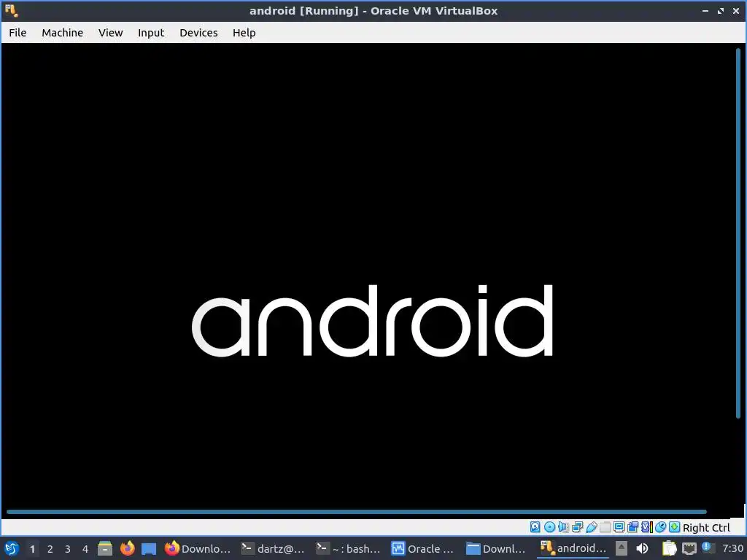Click the android... VM taskbar button
The image size is (747, 560).
573,548
